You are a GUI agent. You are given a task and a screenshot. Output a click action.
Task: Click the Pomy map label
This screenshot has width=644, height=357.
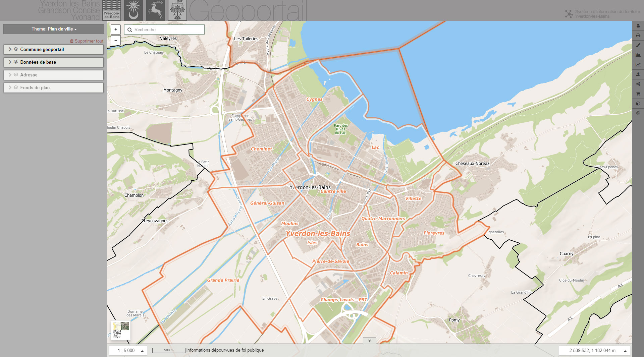454,320
